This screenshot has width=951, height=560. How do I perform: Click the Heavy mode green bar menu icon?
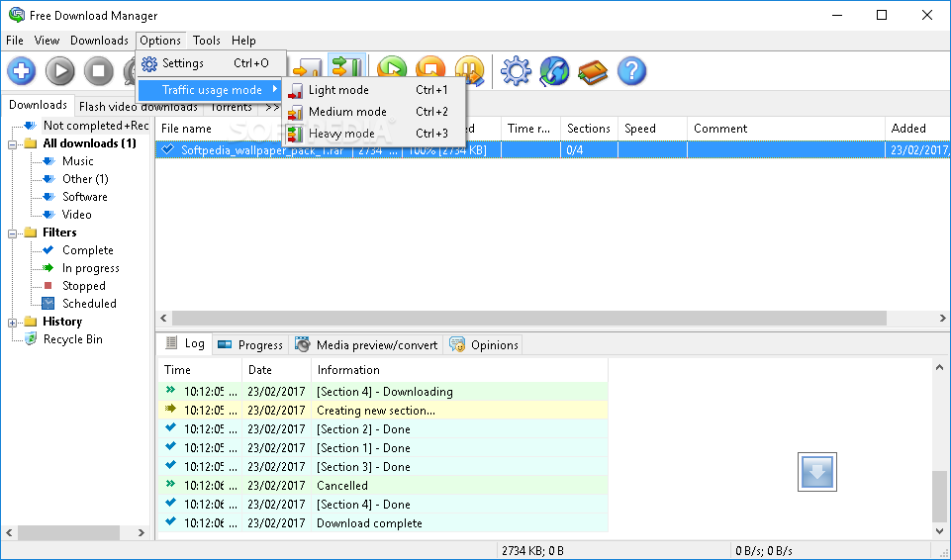pos(295,134)
